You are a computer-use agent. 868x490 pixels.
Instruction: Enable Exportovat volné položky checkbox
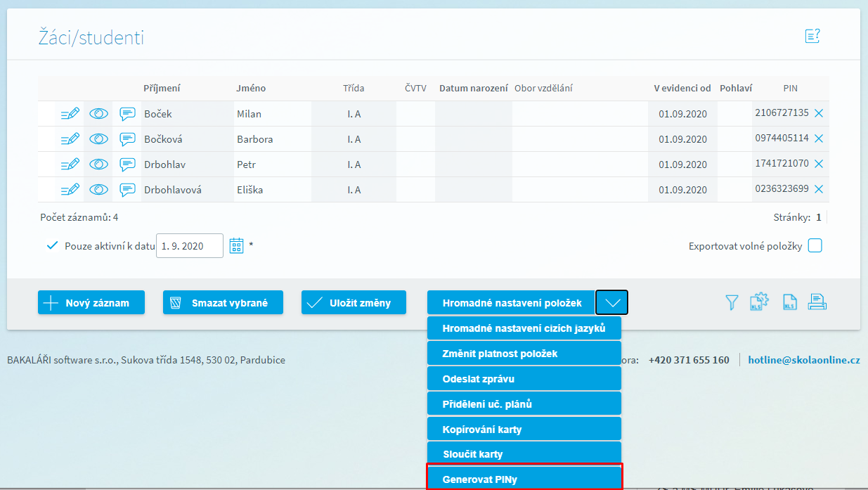click(815, 246)
